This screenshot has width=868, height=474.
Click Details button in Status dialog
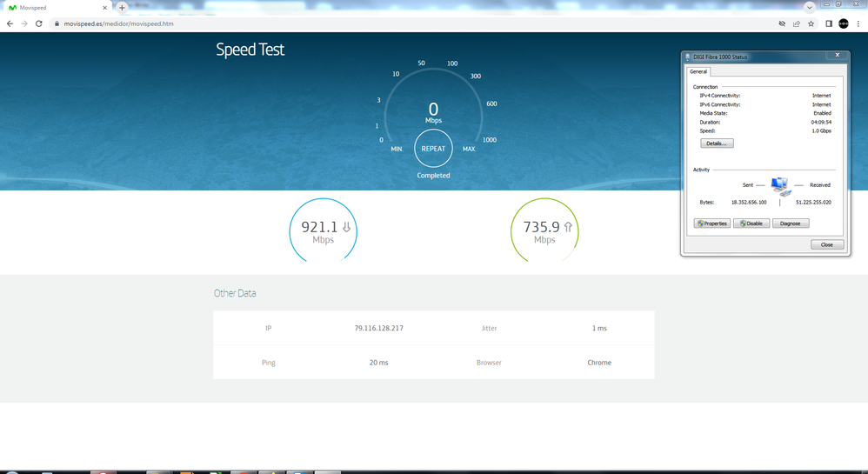coord(717,144)
